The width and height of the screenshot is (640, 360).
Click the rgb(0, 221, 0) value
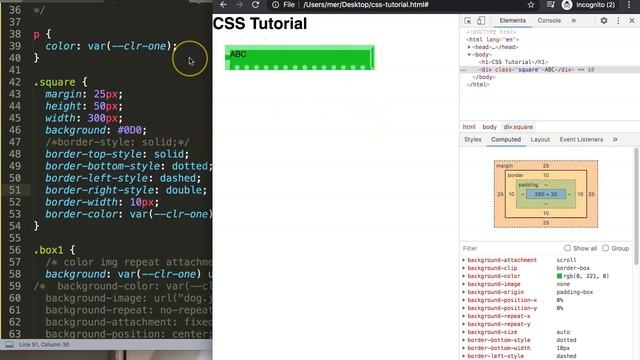click(x=586, y=276)
